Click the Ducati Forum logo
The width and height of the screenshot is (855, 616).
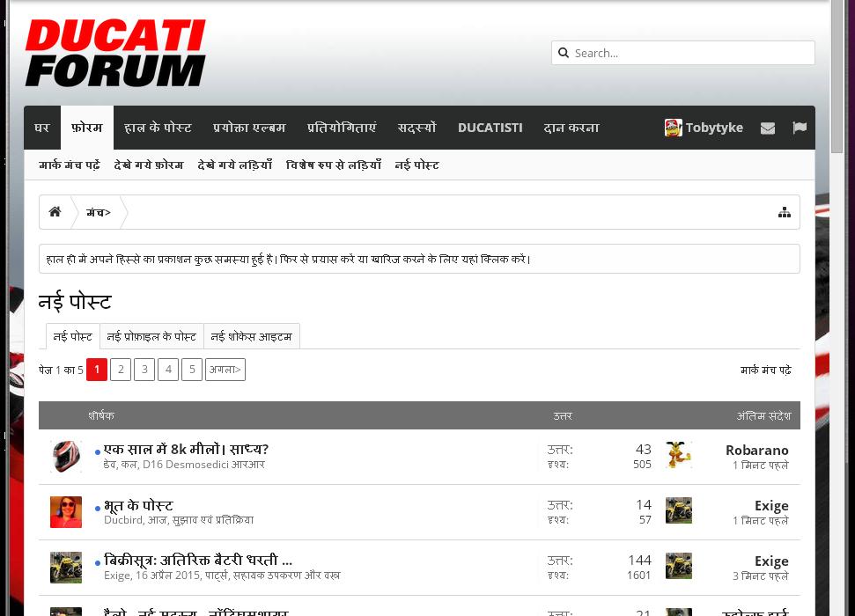pos(115,53)
